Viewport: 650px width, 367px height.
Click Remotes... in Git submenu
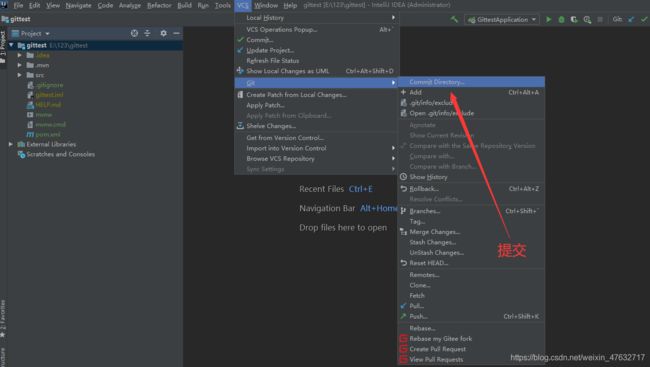(x=471, y=275)
